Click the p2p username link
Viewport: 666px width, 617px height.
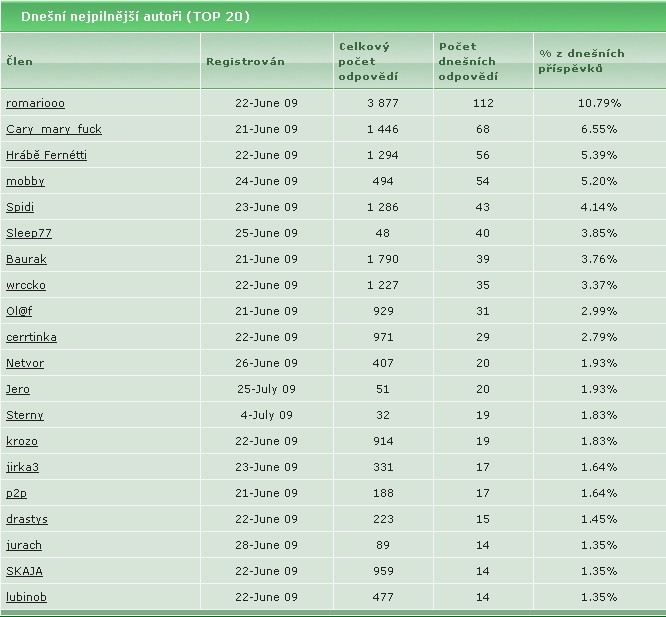[x=16, y=493]
